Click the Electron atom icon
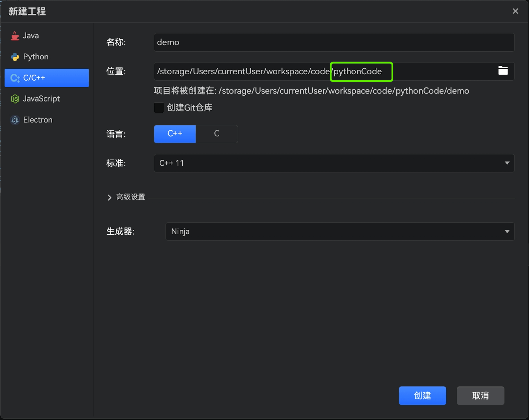Viewport: 529px width, 420px height. coord(15,120)
